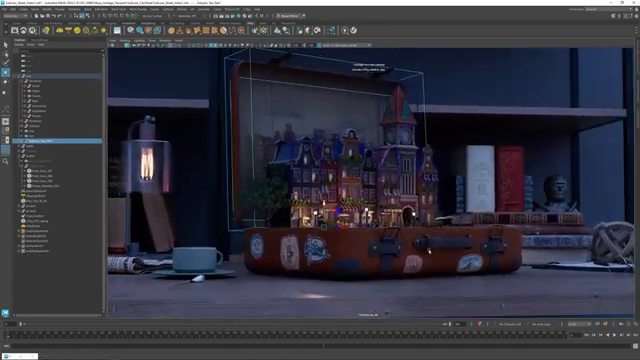Pick the Lasso select tool
640x360 pixels.
5,54
